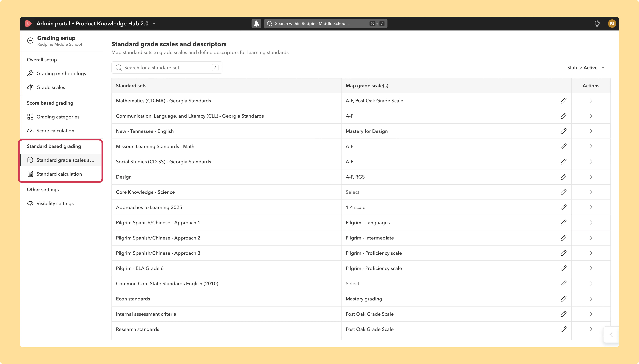Expand Internal assessment criteria row chevron
This screenshot has width=639, height=364.
(591, 314)
